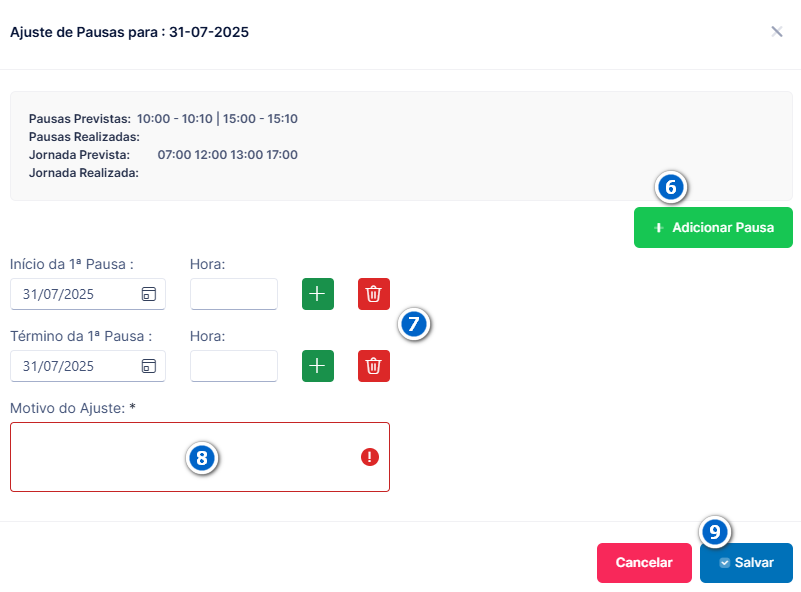Click numbered marker 7 beside trash icons
Screen dimensions: 801x592
pos(414,324)
